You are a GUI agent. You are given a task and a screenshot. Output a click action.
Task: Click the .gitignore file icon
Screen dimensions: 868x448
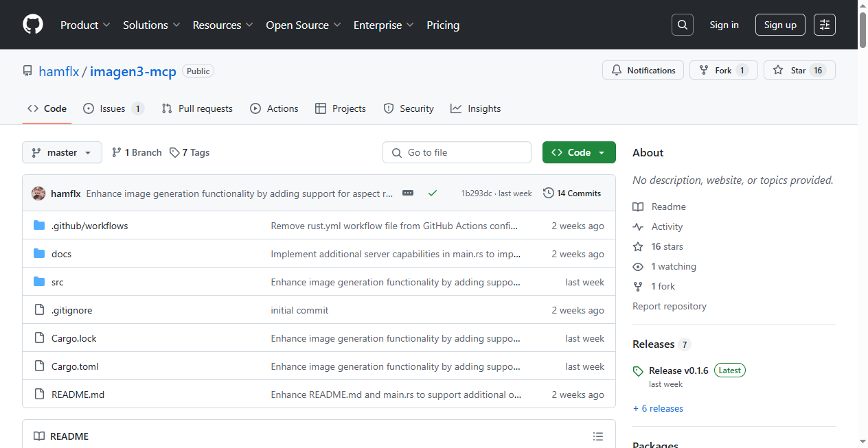point(39,310)
